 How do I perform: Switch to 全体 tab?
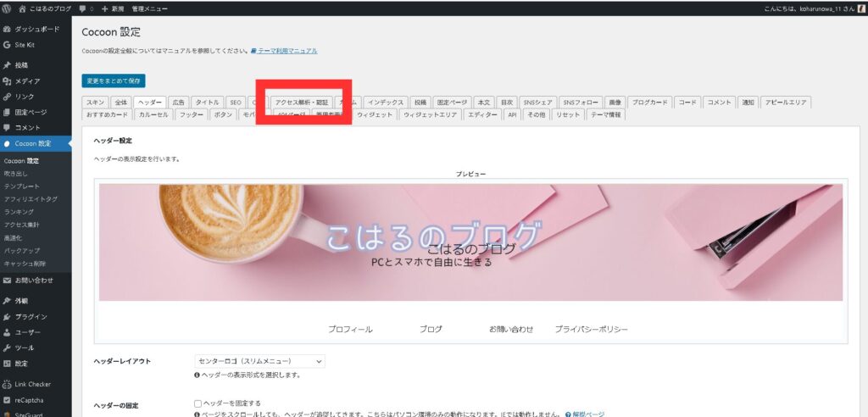120,103
